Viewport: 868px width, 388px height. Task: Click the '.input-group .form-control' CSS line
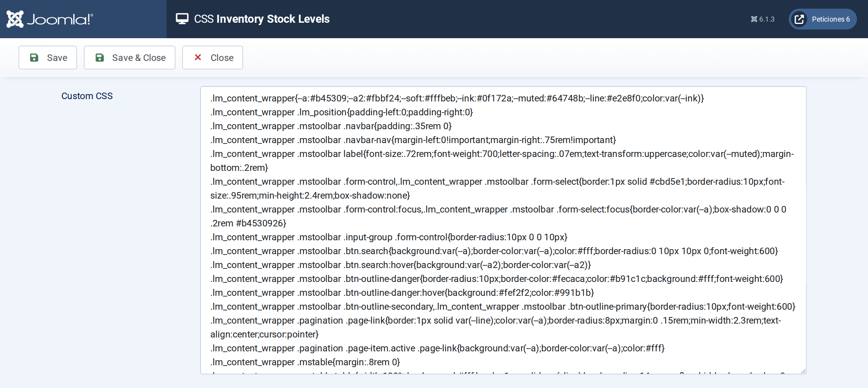(389, 237)
